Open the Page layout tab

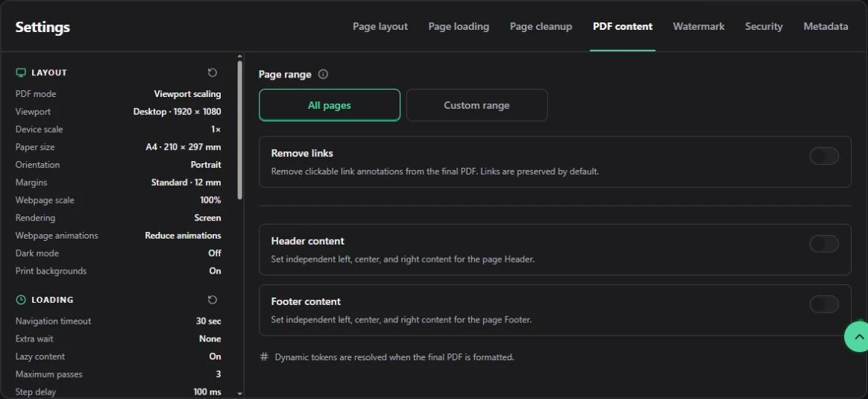coord(380,27)
